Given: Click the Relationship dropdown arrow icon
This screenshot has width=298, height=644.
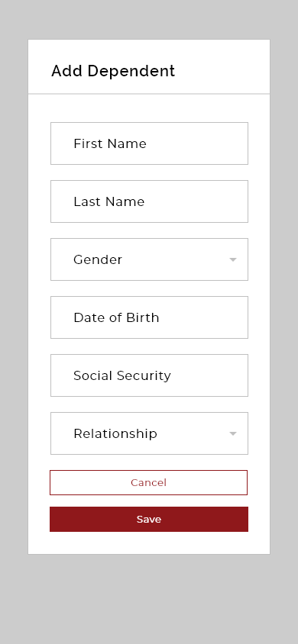Looking at the screenshot, I should (x=233, y=433).
